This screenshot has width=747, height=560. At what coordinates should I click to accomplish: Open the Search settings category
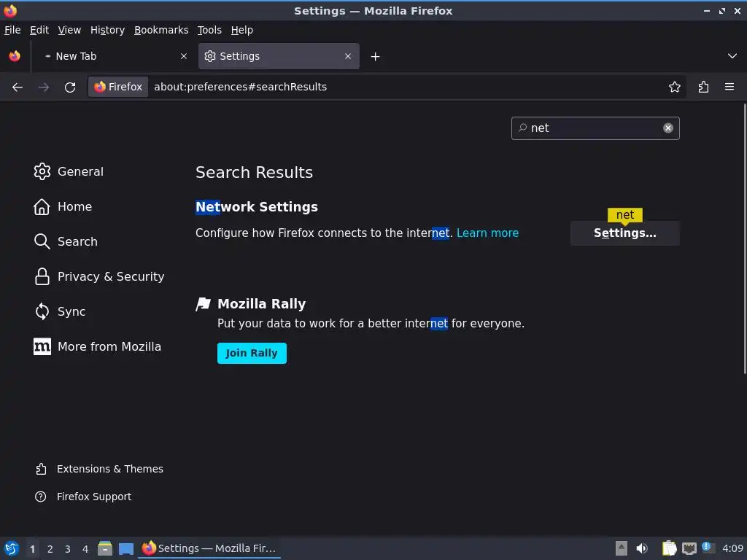pyautogui.click(x=66, y=241)
